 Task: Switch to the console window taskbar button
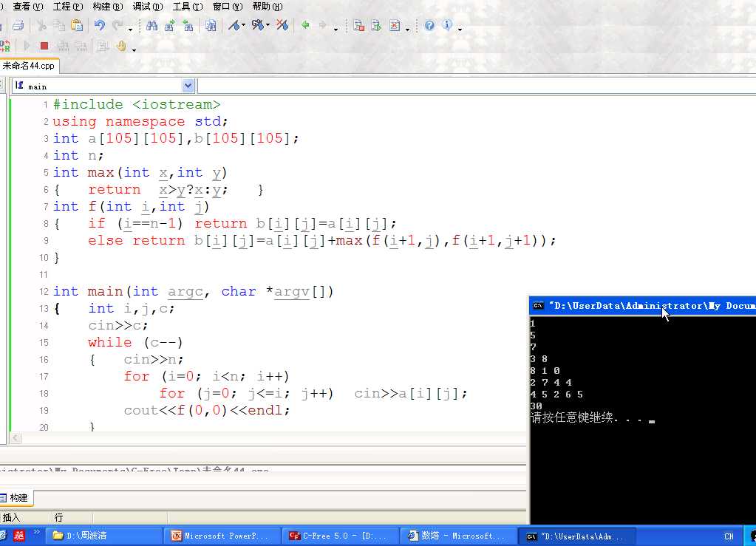[578, 536]
